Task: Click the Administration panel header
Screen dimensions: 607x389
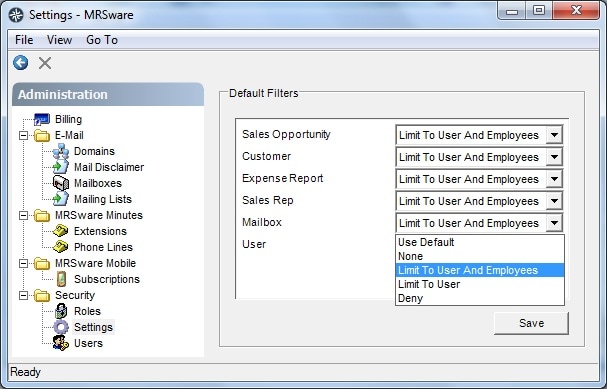Action: point(108,94)
